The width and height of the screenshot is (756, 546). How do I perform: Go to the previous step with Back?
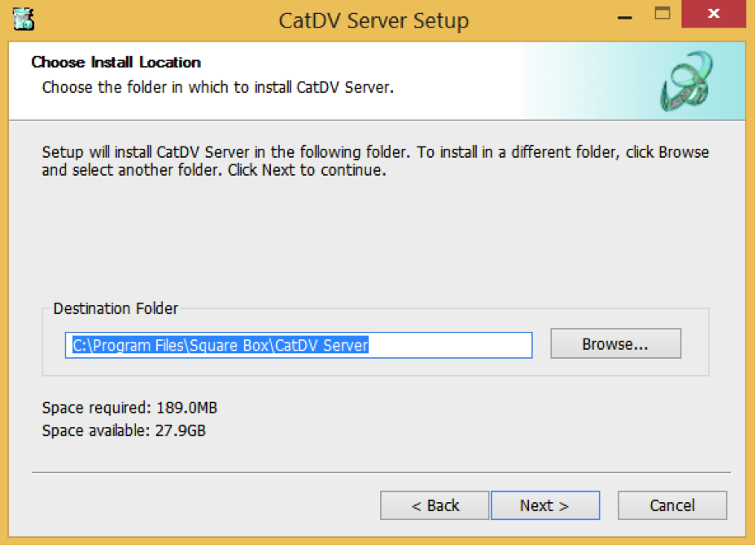[x=435, y=505]
